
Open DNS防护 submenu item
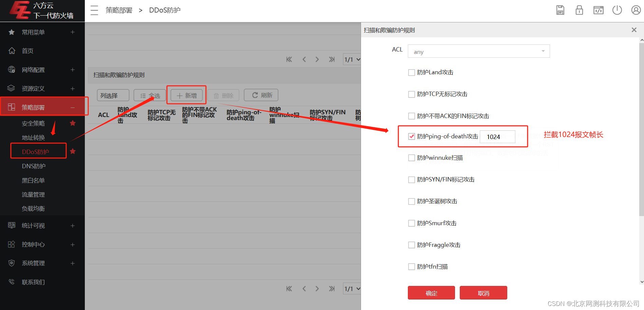click(34, 166)
